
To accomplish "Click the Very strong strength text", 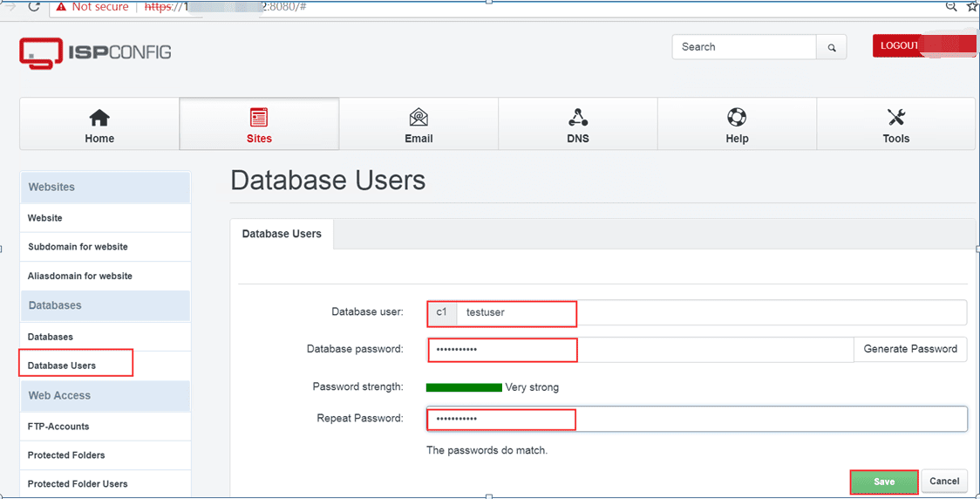I will 532,387.
